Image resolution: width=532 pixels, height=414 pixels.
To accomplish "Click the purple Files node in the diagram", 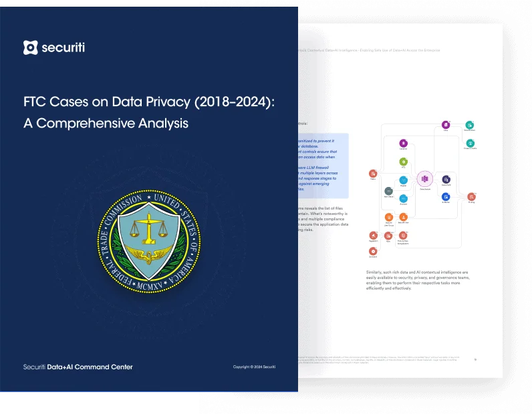I will tap(446, 126).
